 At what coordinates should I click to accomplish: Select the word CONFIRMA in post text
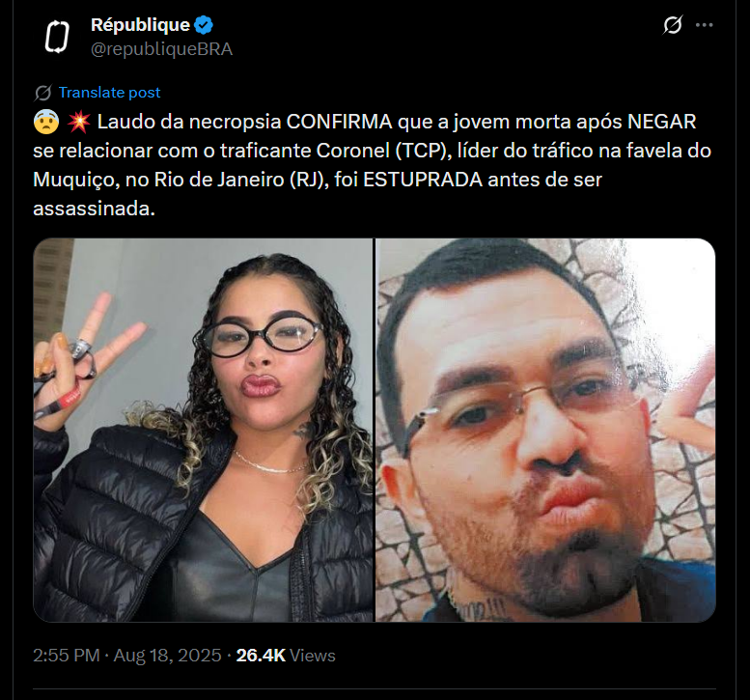pyautogui.click(x=339, y=122)
